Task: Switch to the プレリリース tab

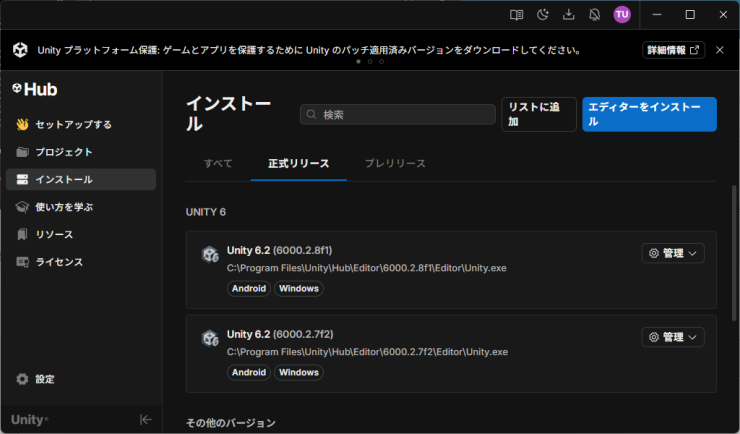Action: click(395, 163)
